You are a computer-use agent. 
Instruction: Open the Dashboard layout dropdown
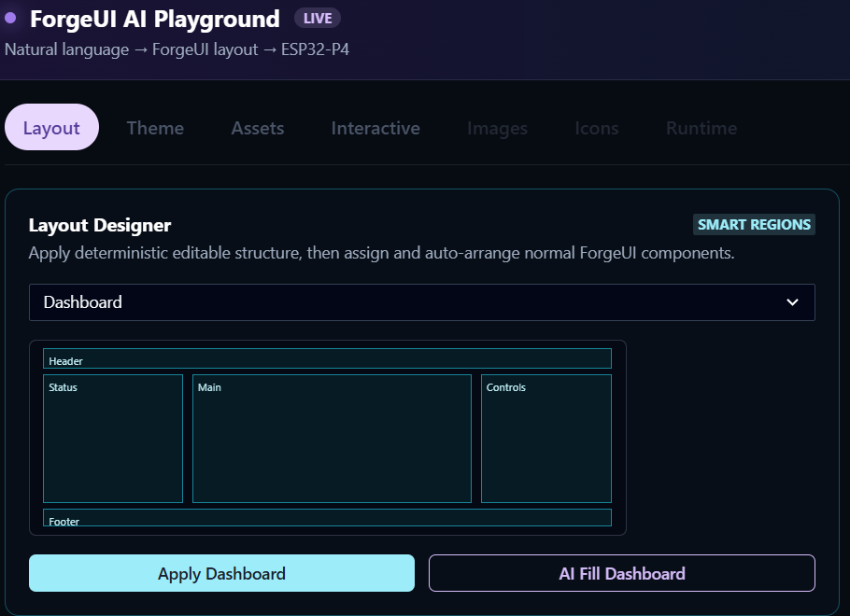(x=422, y=302)
